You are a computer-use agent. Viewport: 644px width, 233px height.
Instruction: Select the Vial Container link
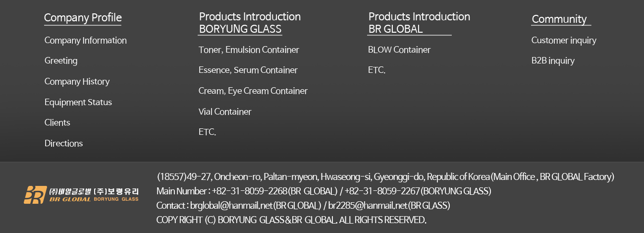(x=225, y=112)
